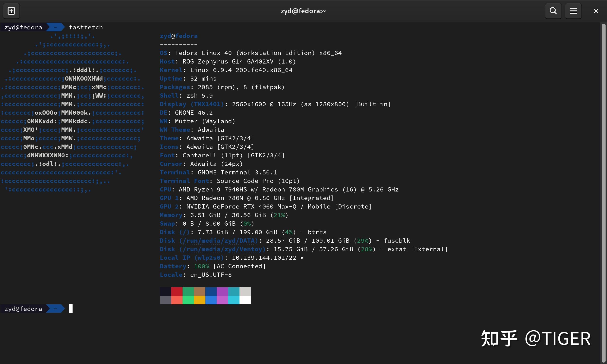
Task: Click the Kernel value "Linux 6.9.4-200.fc40.x86_64"
Action: tap(241, 70)
